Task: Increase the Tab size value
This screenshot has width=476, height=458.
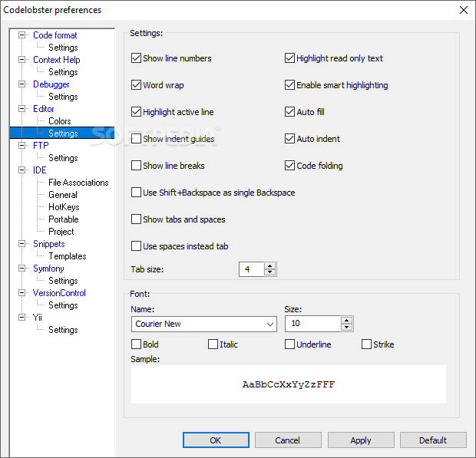Action: click(x=269, y=266)
